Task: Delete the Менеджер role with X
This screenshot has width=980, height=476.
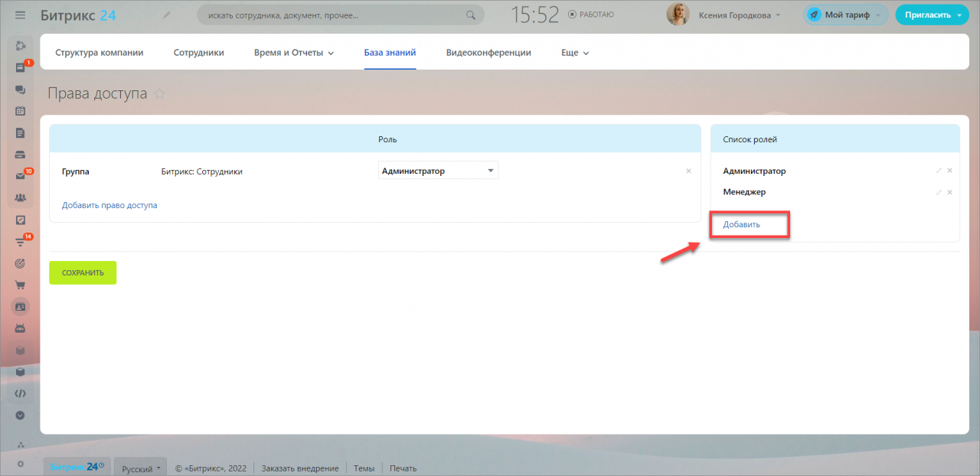Action: click(x=950, y=192)
